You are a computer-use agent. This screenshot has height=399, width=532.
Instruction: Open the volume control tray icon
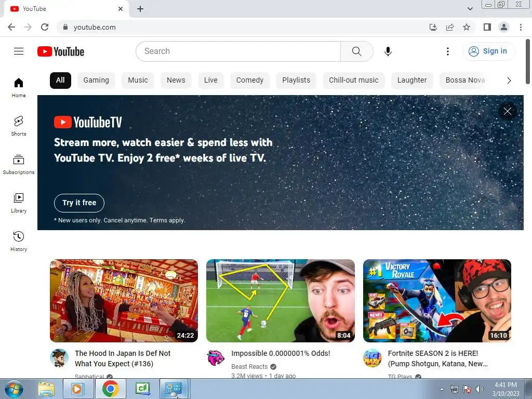480,389
